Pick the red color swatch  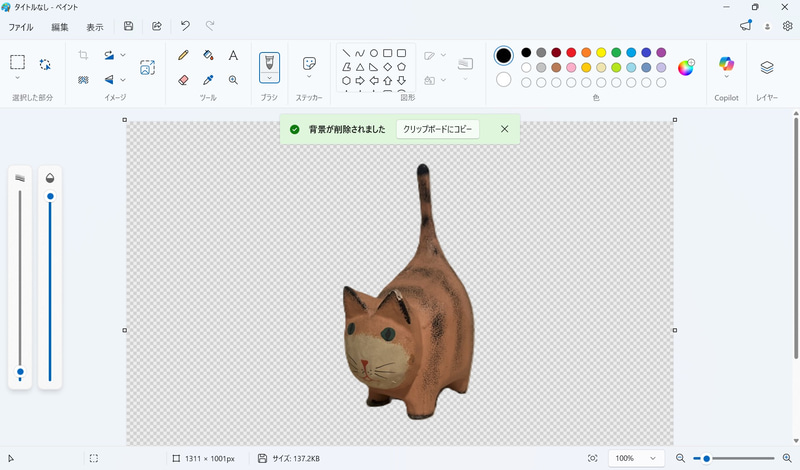[x=571, y=52]
